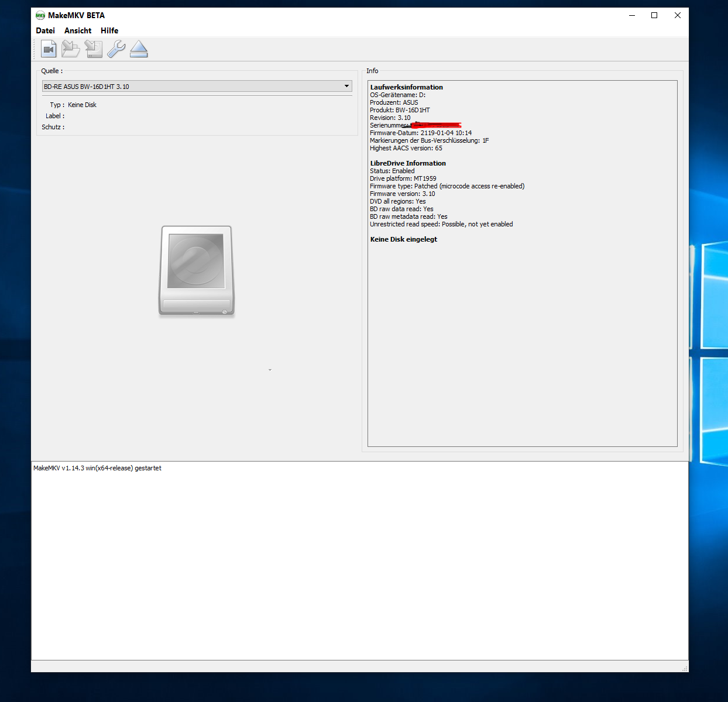Click the resize grip in the status bar

tap(684, 668)
